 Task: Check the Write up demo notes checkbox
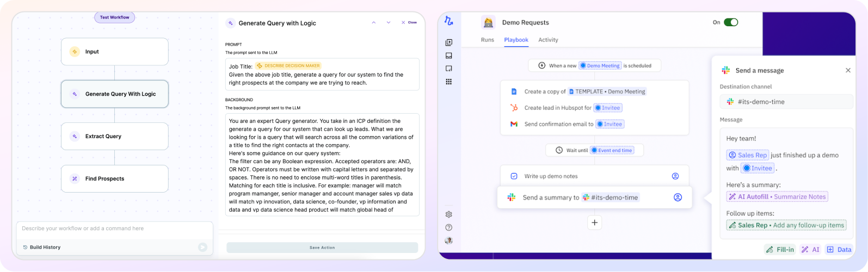click(x=514, y=176)
